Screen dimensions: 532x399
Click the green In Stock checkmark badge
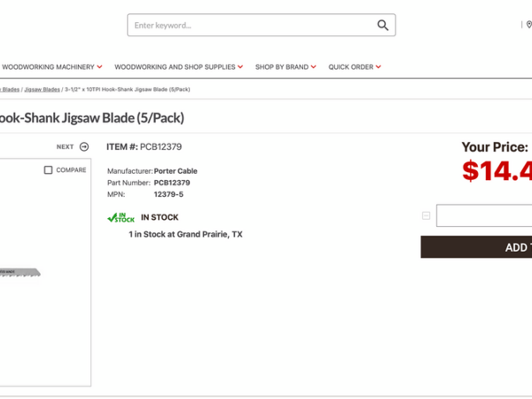coord(120,217)
